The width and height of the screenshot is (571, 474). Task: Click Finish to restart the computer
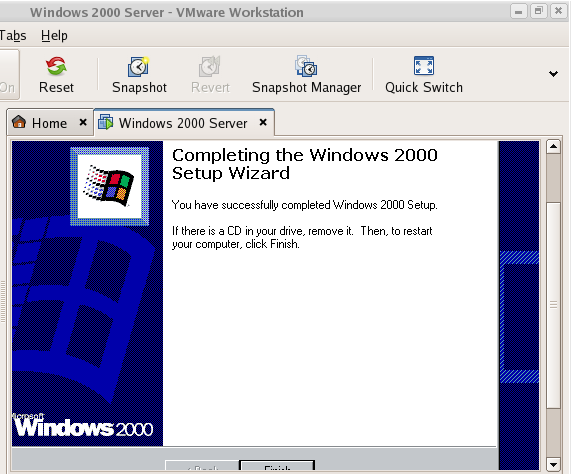coord(277,467)
